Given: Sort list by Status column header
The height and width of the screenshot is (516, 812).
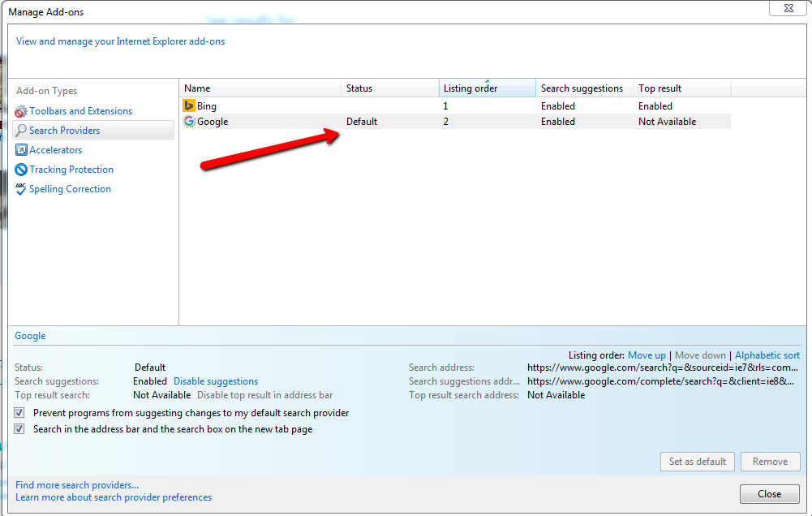Looking at the screenshot, I should pyautogui.click(x=389, y=88).
